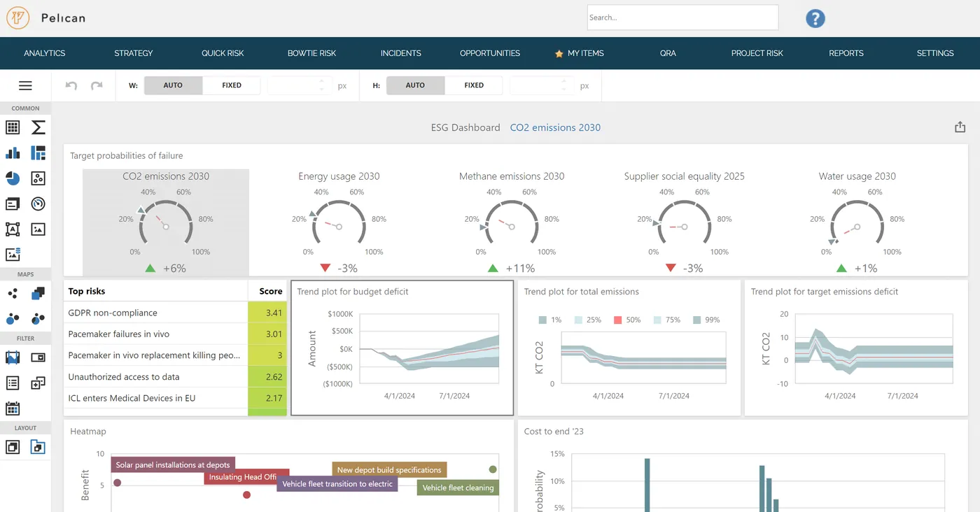This screenshot has height=512, width=980.
Task: Select the list box filter icon
Action: (13, 383)
